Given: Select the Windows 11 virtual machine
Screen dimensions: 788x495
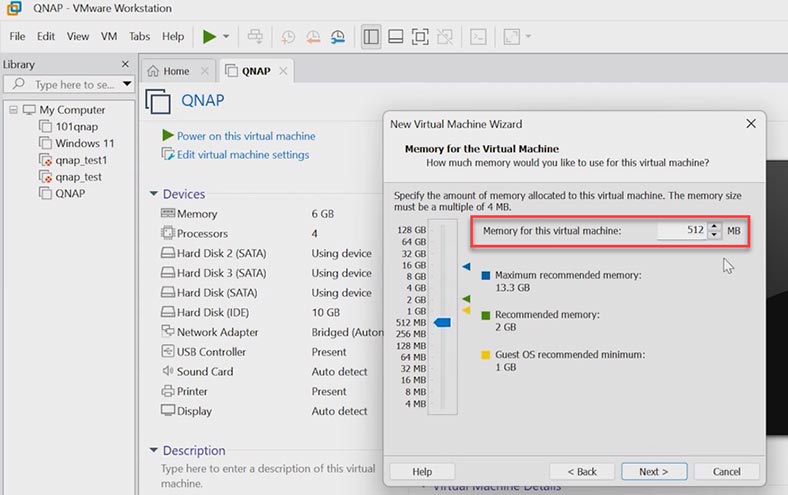Looking at the screenshot, I should [x=84, y=143].
